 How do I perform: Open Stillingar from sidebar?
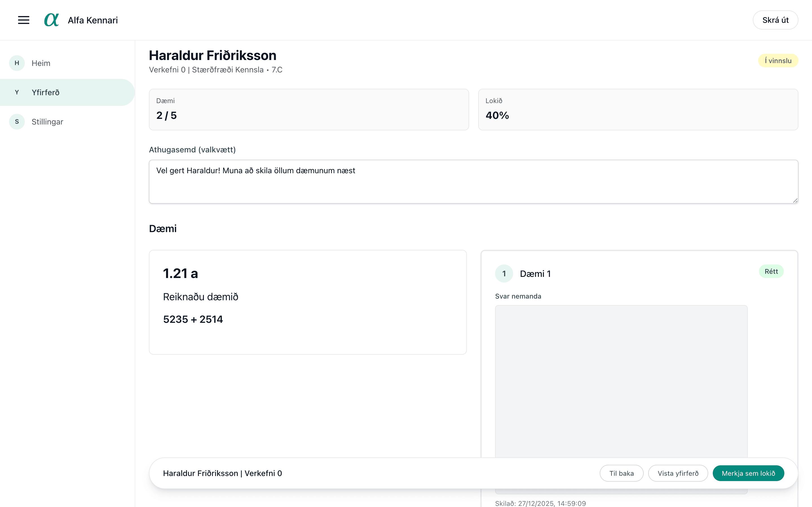point(47,122)
